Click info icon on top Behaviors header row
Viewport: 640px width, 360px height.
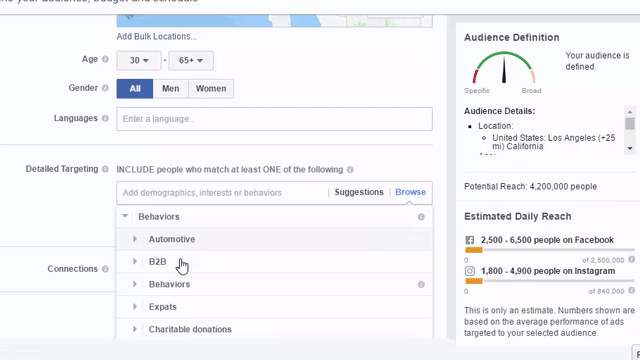point(421,217)
